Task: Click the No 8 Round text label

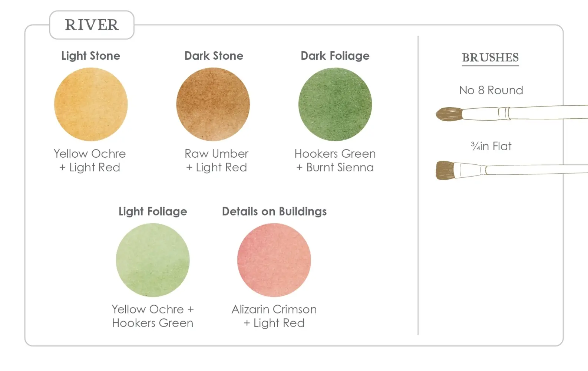Action: [491, 90]
